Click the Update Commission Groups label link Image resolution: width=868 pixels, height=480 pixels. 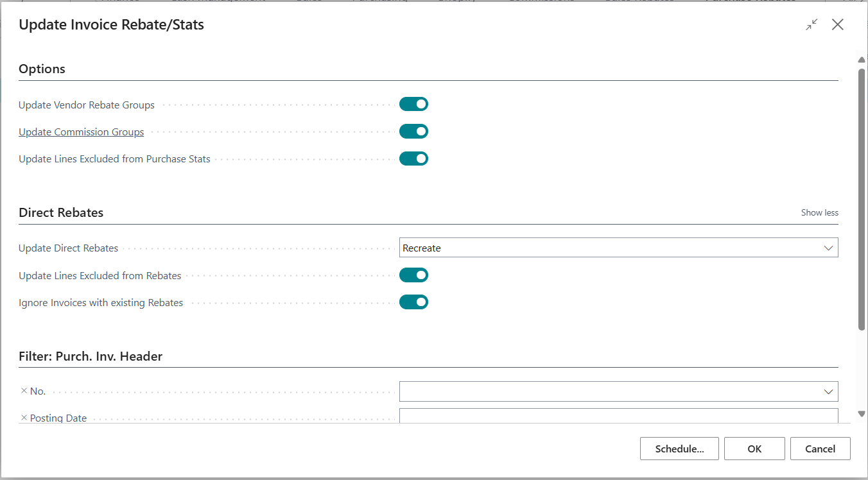coord(81,132)
